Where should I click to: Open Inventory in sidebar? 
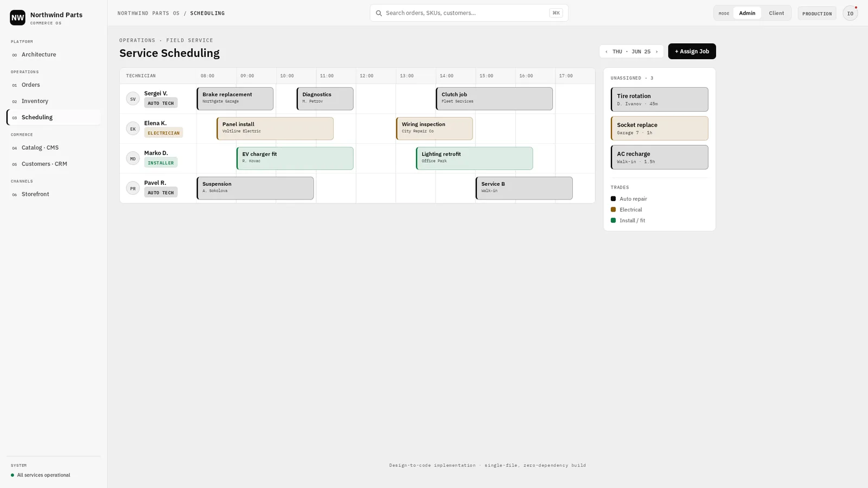pos(53,101)
